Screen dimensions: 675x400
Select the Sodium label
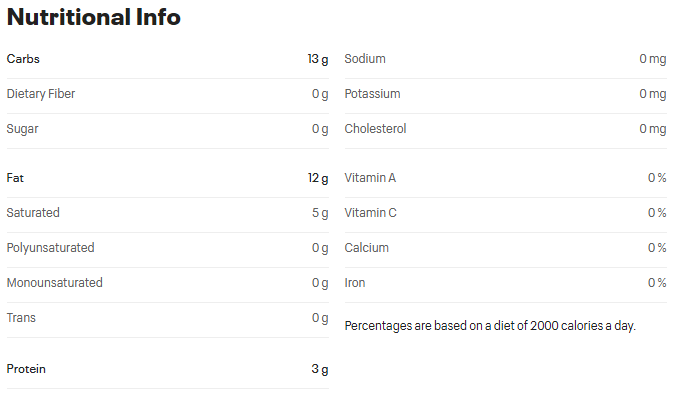pos(365,59)
